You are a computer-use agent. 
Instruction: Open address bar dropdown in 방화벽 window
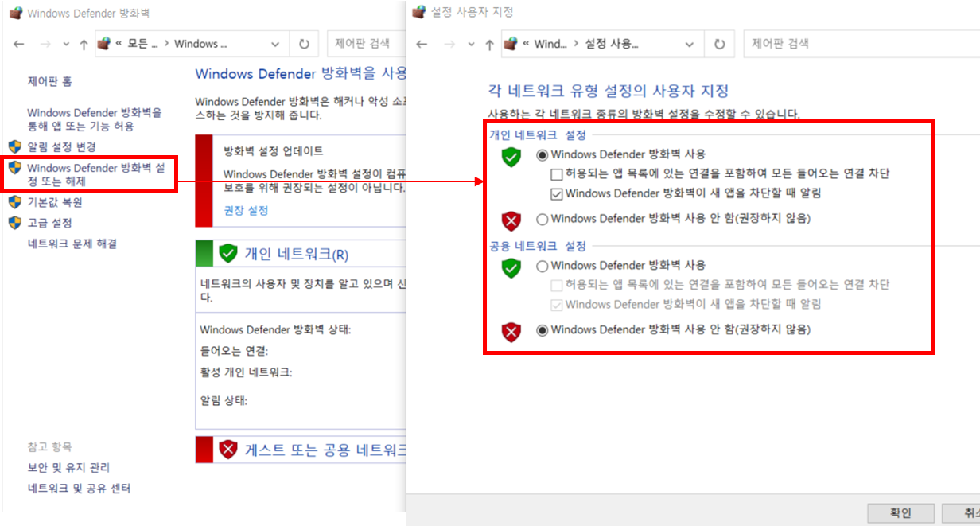click(275, 45)
